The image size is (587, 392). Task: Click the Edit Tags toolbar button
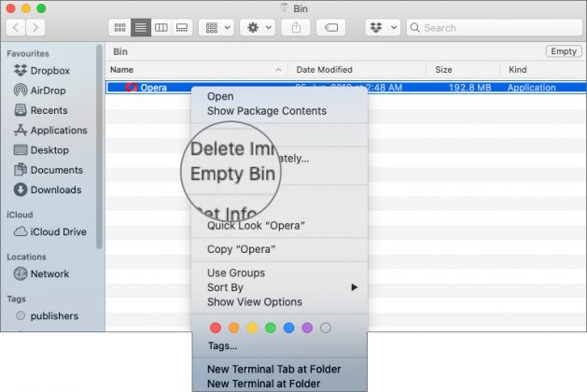click(331, 28)
